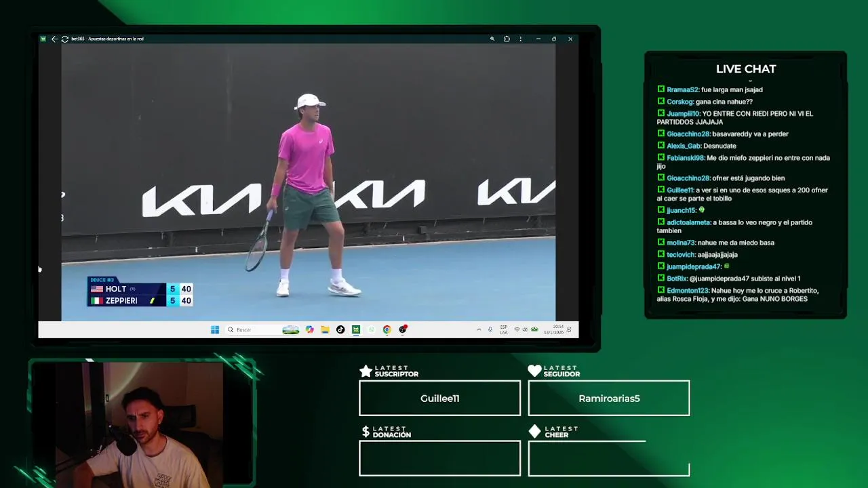Open the Windows Start menu
868x488 pixels.
[215, 329]
